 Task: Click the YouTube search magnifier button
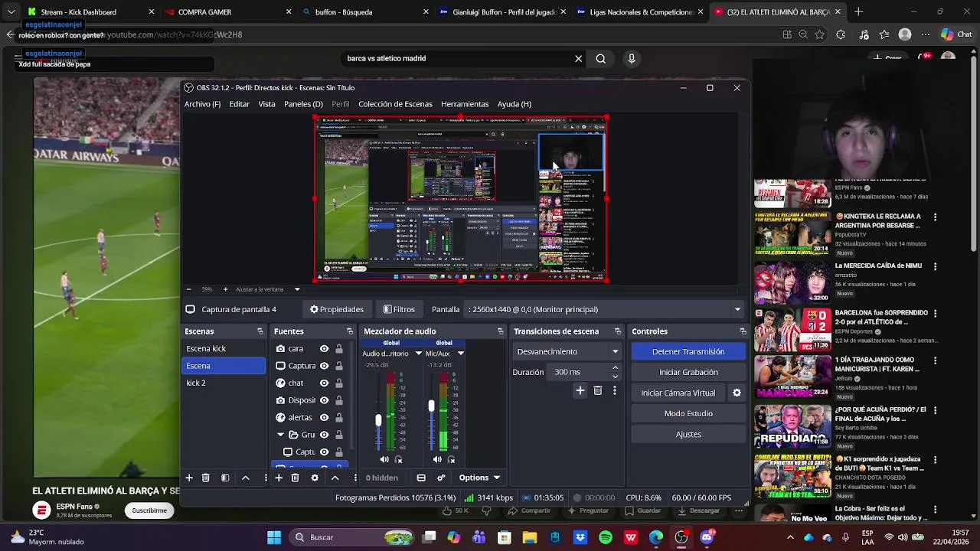[x=601, y=58]
